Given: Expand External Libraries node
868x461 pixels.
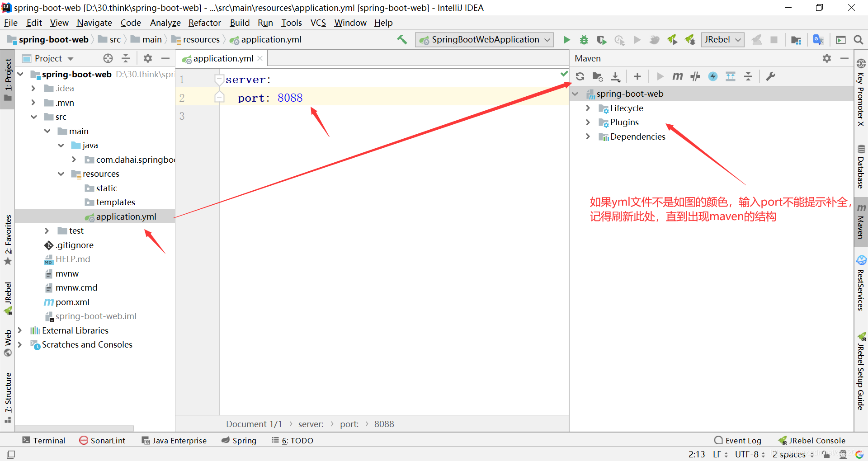Looking at the screenshot, I should [19, 331].
